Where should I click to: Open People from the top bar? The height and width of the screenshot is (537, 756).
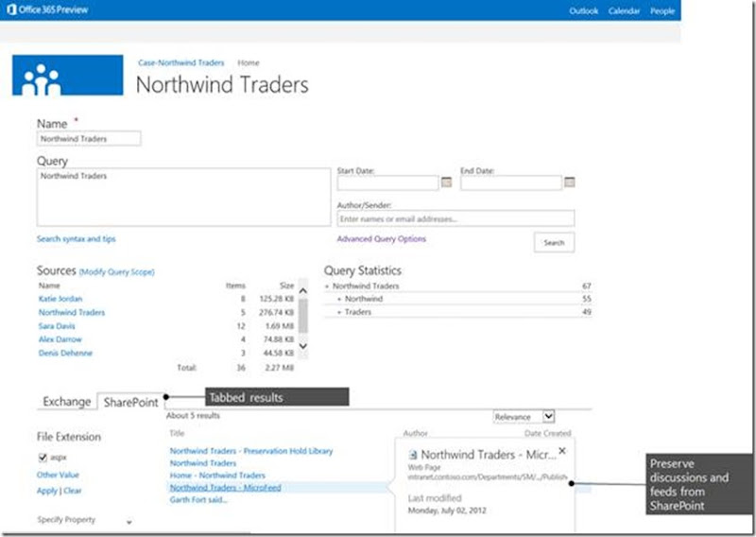662,10
